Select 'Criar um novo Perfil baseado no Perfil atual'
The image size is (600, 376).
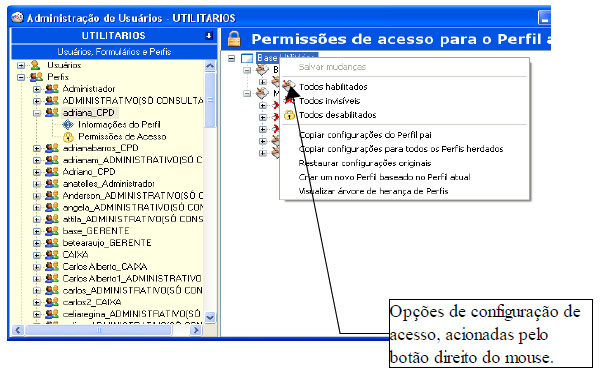click(384, 177)
